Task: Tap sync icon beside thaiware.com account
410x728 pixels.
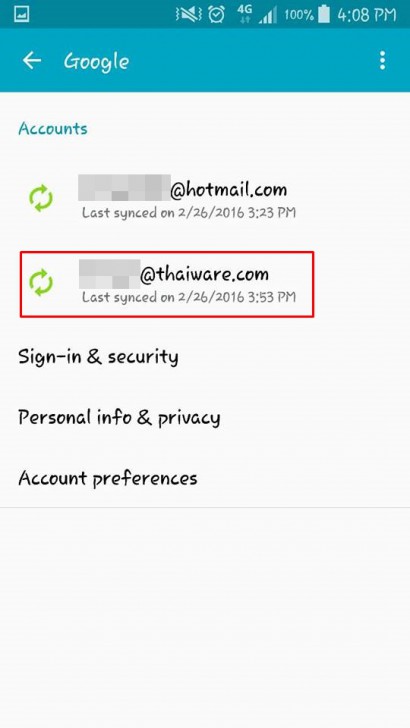Action: [41, 282]
